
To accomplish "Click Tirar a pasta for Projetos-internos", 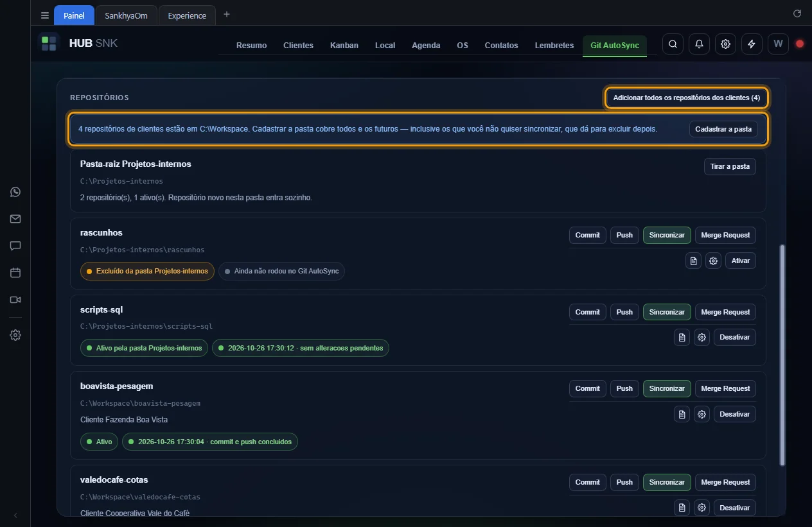I will click(730, 166).
